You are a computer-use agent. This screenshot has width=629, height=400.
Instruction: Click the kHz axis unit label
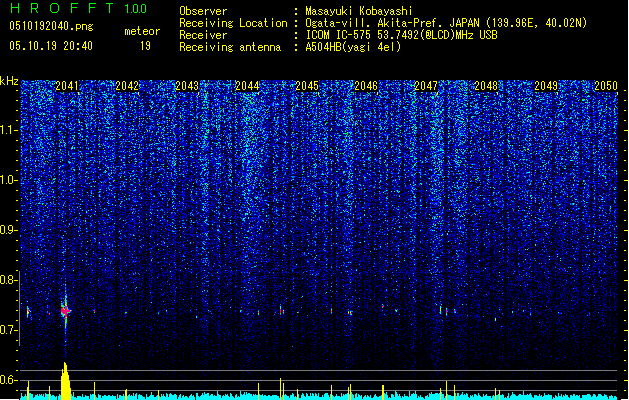click(9, 81)
